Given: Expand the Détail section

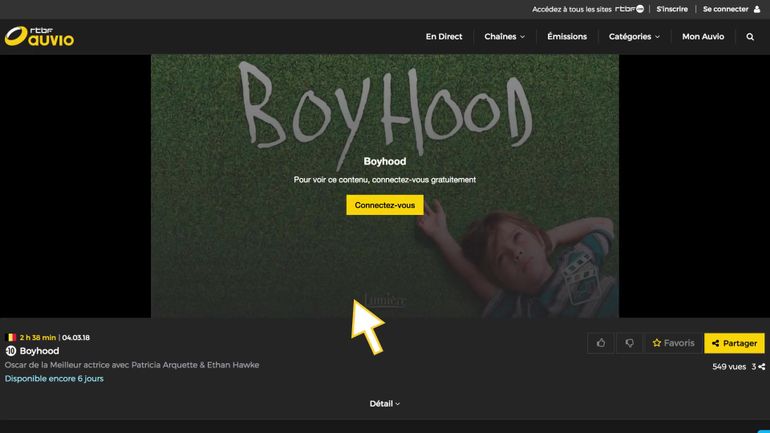Looking at the screenshot, I should click(384, 404).
